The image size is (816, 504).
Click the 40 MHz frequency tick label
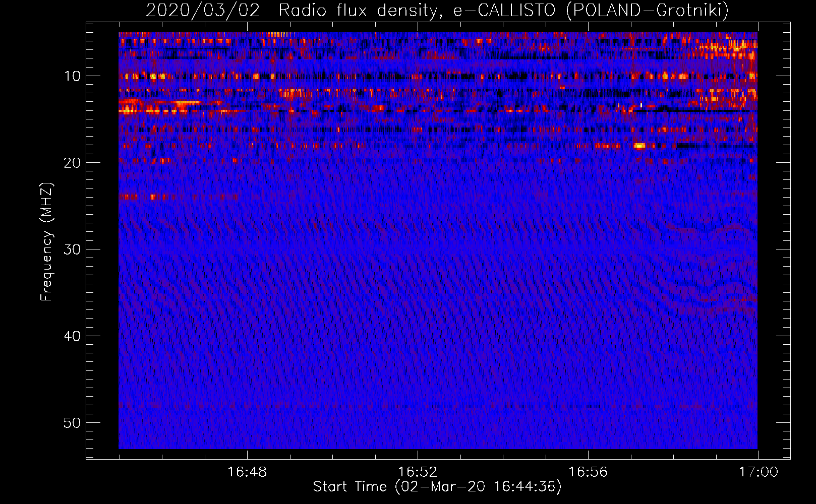click(x=73, y=336)
